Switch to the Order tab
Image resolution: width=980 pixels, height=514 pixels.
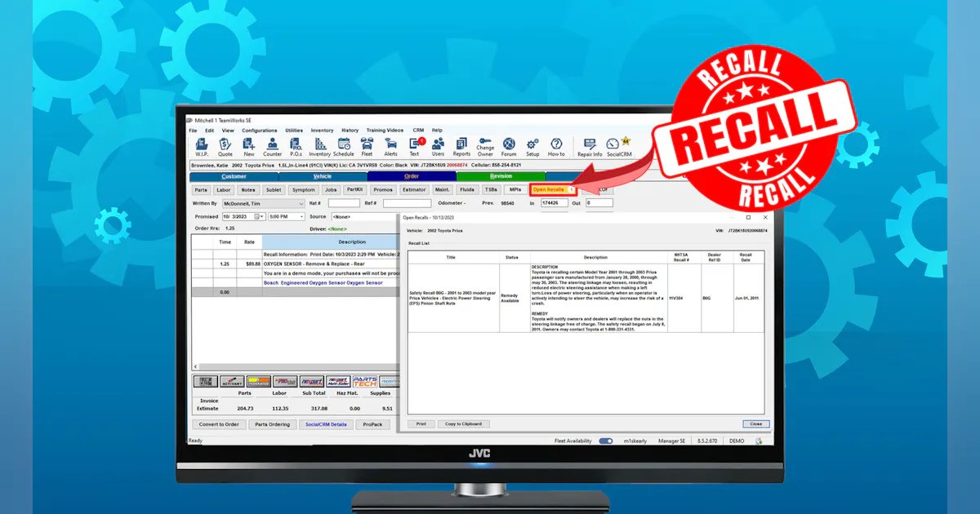[412, 176]
